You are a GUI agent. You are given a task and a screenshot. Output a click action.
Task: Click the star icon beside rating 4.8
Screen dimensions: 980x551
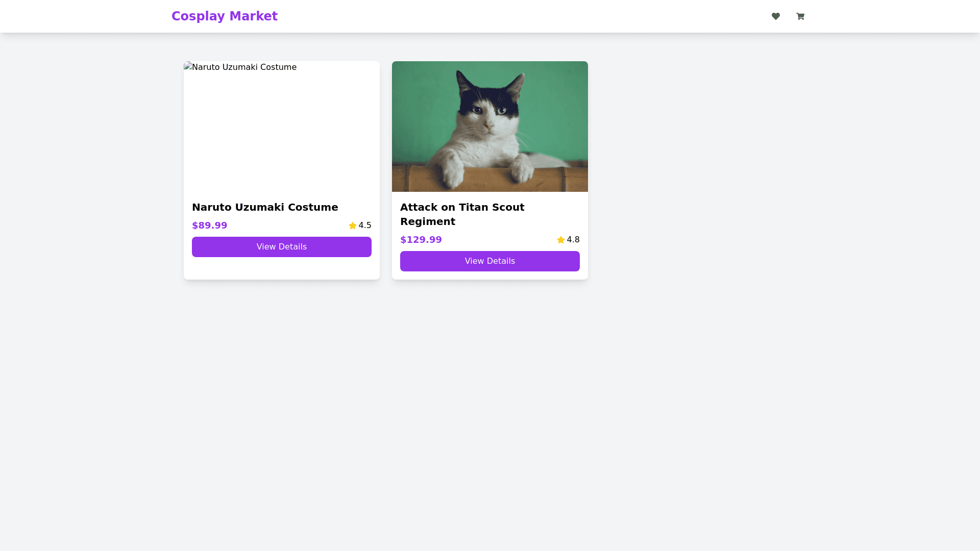(560, 240)
